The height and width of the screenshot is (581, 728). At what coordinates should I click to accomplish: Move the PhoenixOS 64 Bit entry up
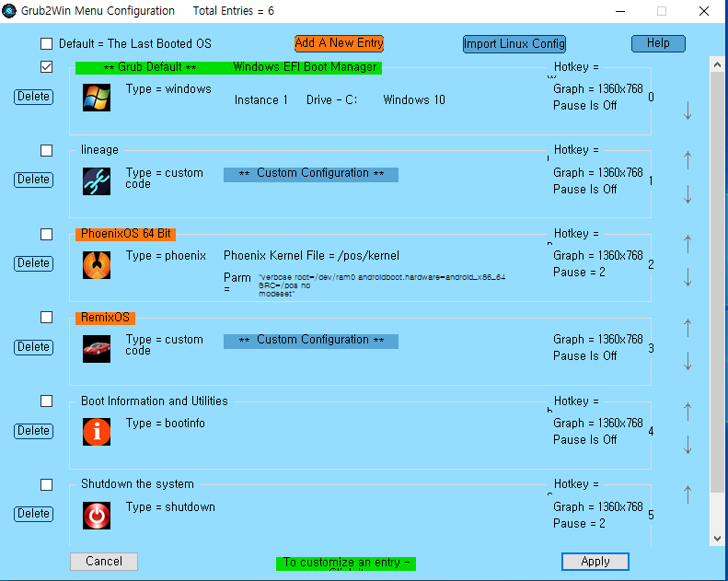tap(688, 244)
